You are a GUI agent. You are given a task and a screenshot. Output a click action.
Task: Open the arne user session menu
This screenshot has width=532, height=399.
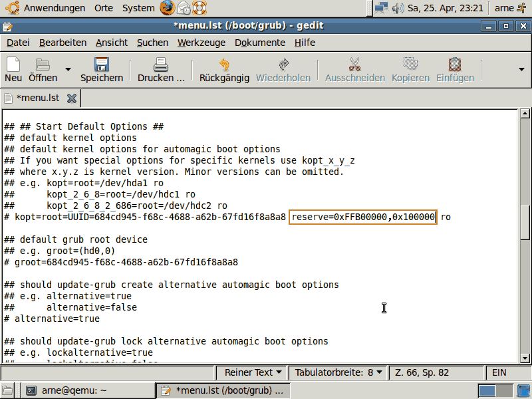[510, 8]
